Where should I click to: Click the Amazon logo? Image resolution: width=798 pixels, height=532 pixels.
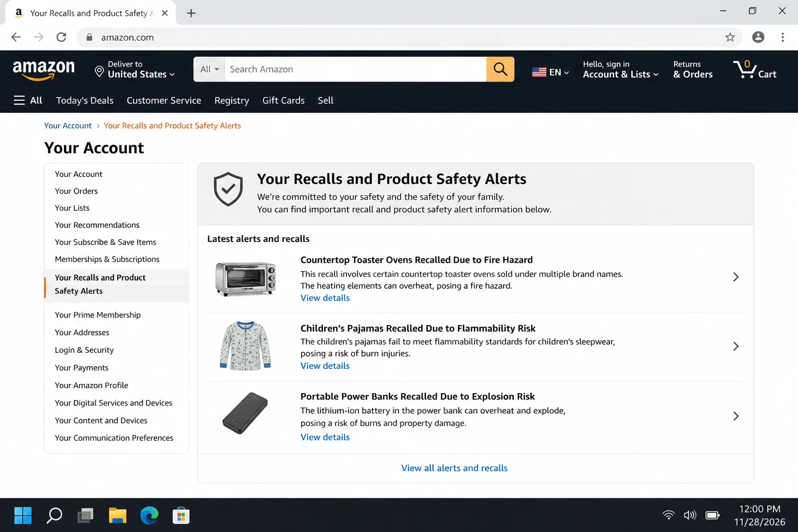pyautogui.click(x=44, y=70)
